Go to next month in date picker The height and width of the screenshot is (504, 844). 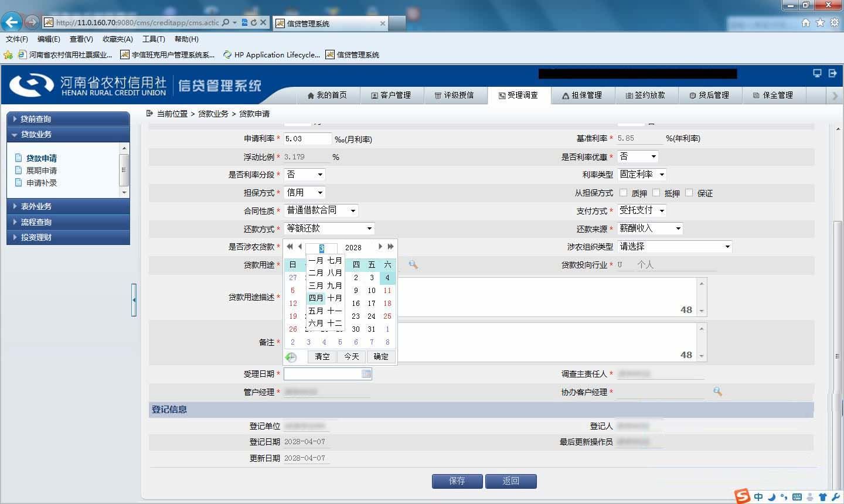click(x=380, y=247)
